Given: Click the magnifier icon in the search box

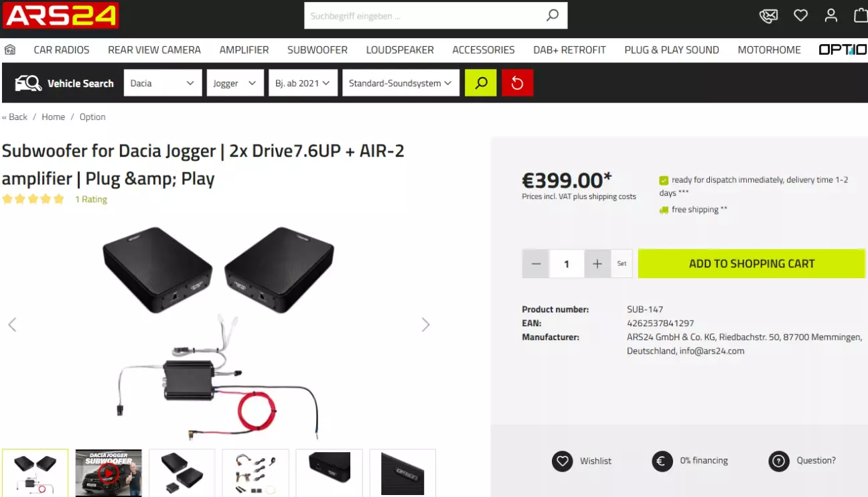Looking at the screenshot, I should coord(552,15).
